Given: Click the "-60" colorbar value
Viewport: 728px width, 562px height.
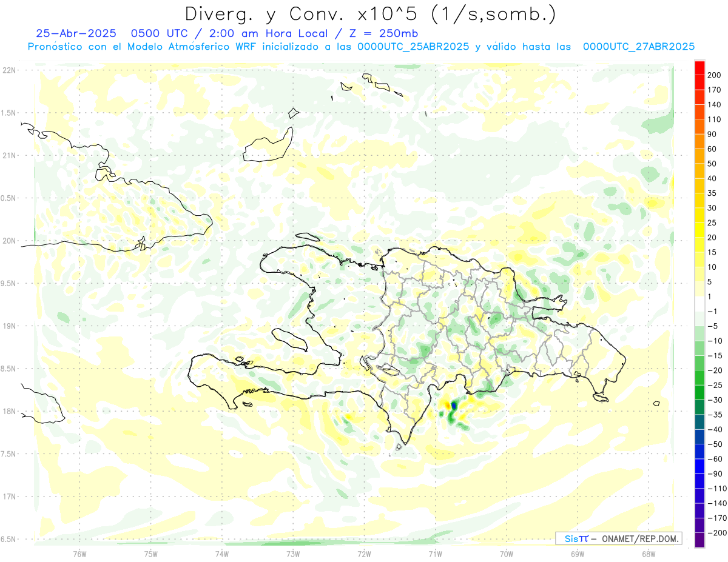Looking at the screenshot, I should (x=715, y=459).
